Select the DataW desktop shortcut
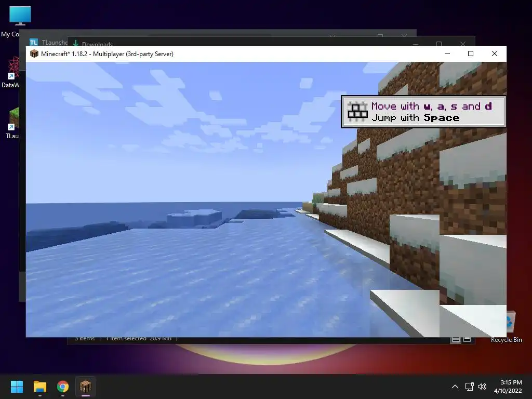This screenshot has width=532, height=399. pos(10,72)
